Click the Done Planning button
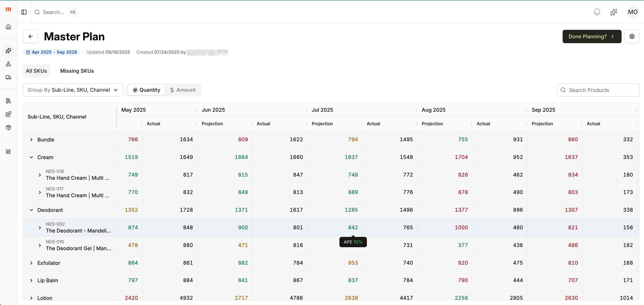Image resolution: width=644 pixels, height=305 pixels. click(x=592, y=36)
